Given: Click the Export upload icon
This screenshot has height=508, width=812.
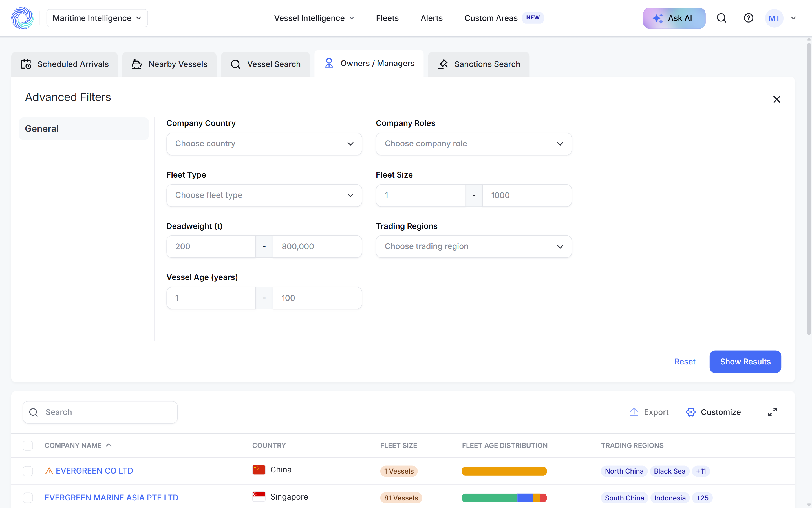Looking at the screenshot, I should [634, 412].
